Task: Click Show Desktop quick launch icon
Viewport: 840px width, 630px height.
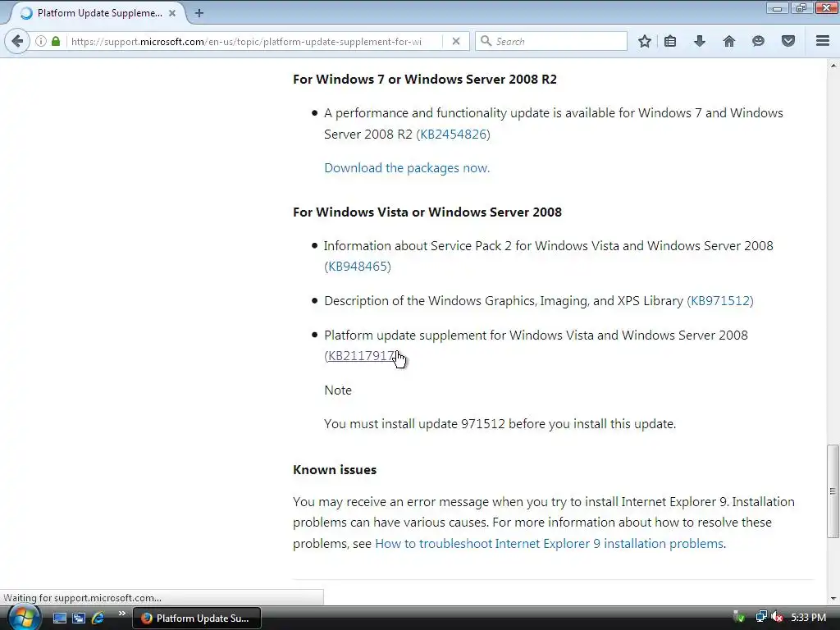Action: tap(59, 618)
